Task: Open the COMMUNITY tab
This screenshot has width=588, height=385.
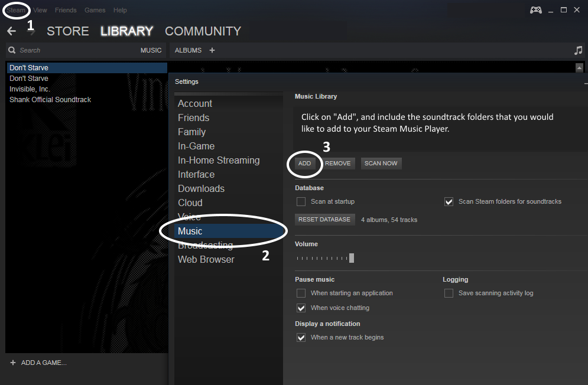Action: point(203,31)
